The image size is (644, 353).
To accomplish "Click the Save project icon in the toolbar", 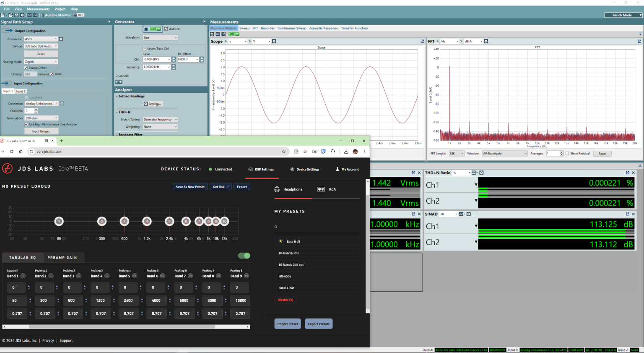I will [x=17, y=15].
